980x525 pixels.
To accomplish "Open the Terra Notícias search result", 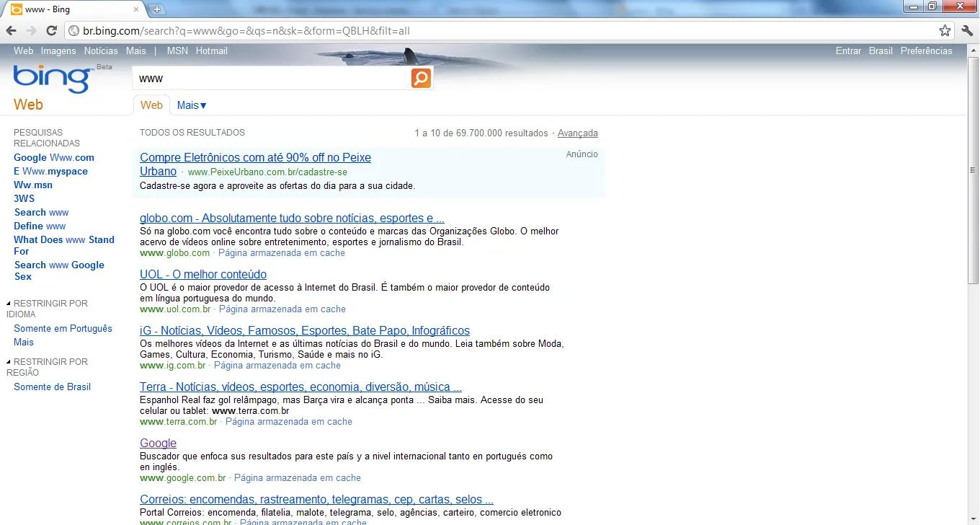I will pyautogui.click(x=300, y=387).
